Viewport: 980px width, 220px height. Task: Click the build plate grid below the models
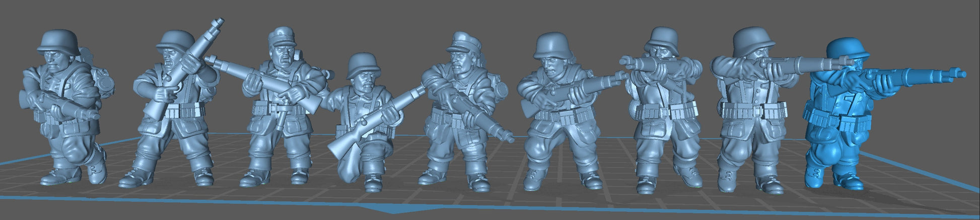click(504, 199)
